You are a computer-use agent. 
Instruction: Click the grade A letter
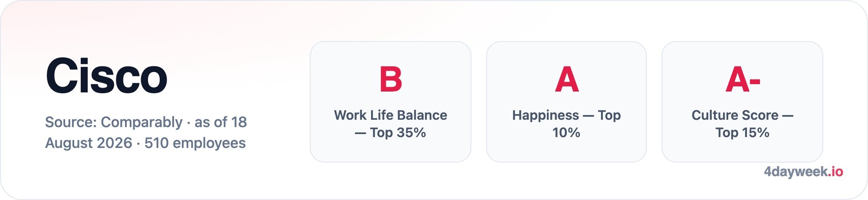(x=567, y=79)
